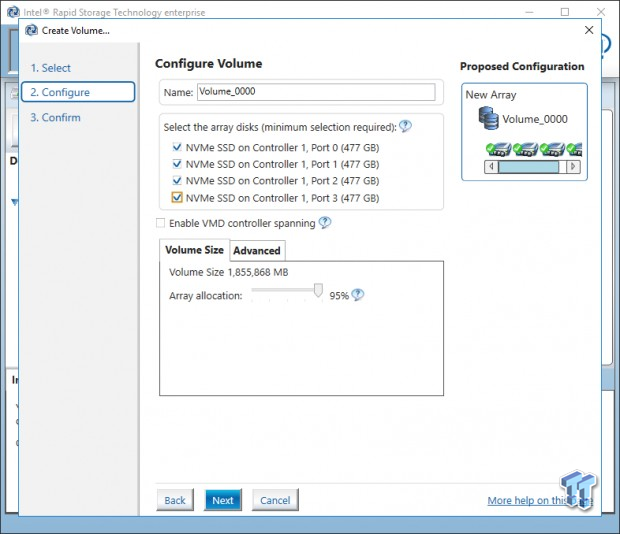
Task: Click the Volume_0000 database icon in Proposed Configuration
Action: [x=488, y=118]
